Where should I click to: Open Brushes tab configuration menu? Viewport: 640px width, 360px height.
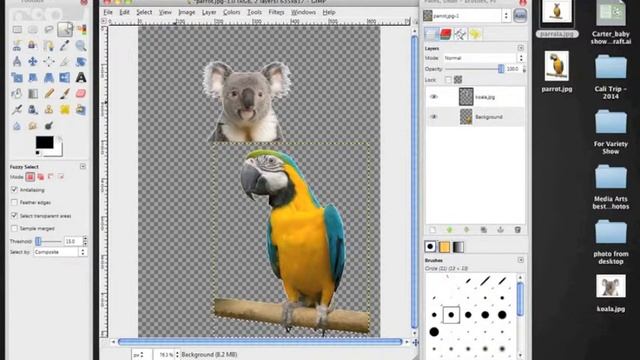pos(520,260)
